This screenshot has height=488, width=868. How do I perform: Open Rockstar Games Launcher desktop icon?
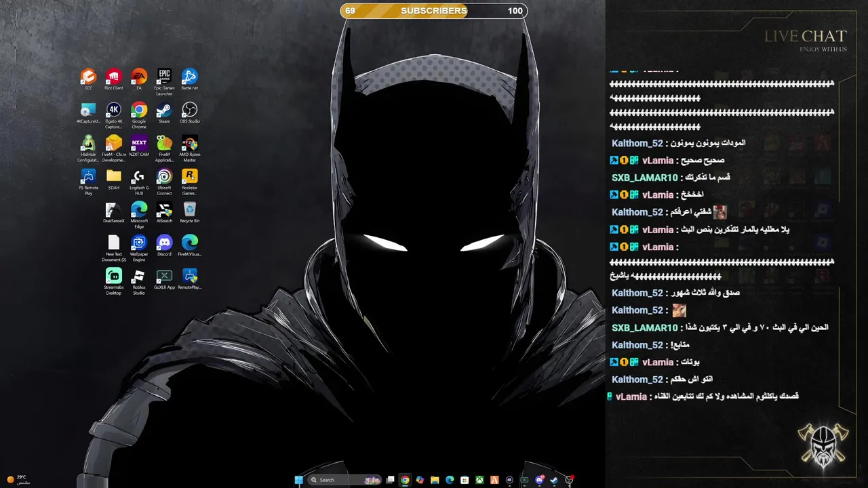coord(189,182)
